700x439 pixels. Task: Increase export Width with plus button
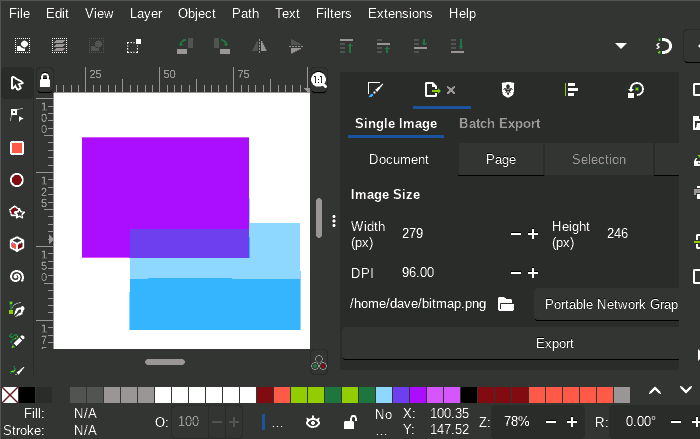point(533,234)
